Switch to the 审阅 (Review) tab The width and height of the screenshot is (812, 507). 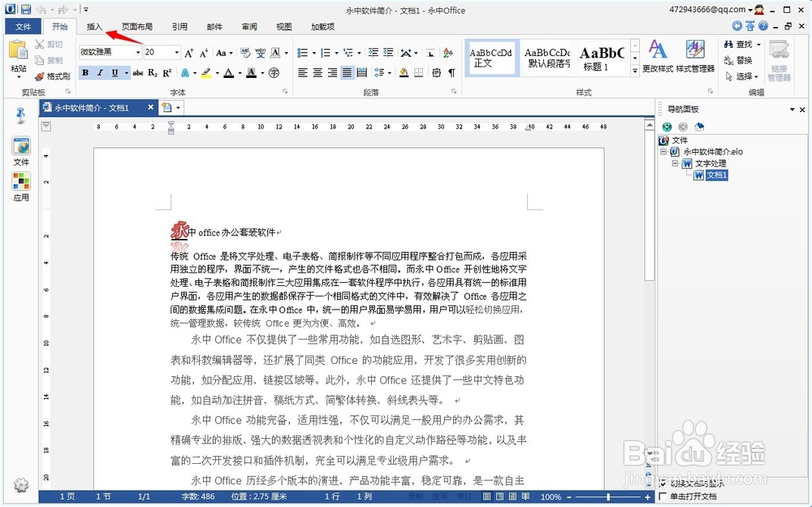tap(249, 27)
